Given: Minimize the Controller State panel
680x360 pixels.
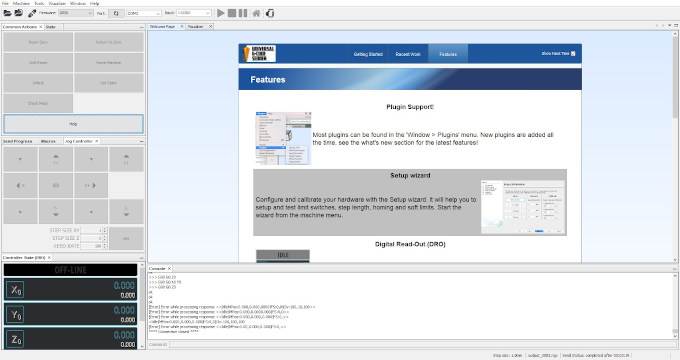Looking at the screenshot, I should coord(141,258).
